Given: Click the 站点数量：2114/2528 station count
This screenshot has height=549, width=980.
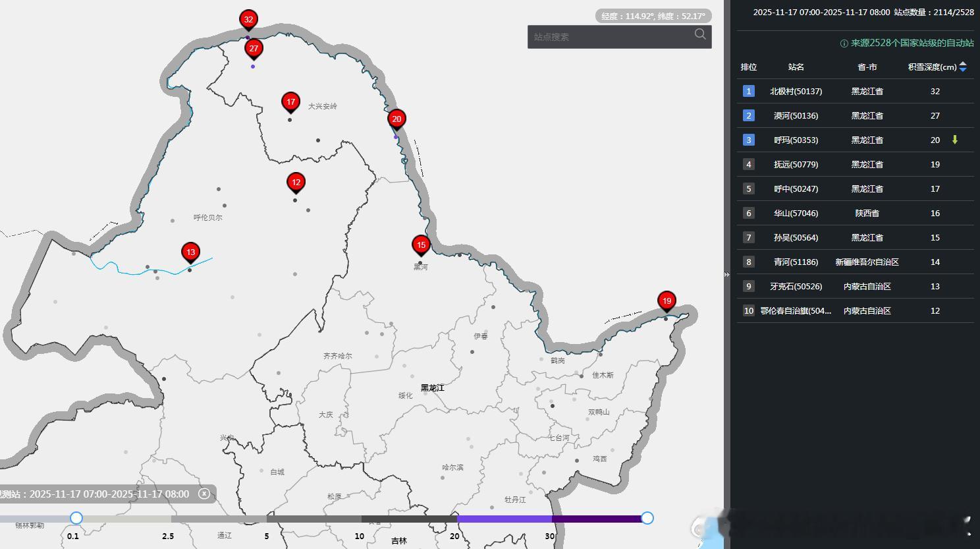Looking at the screenshot, I should [x=934, y=13].
